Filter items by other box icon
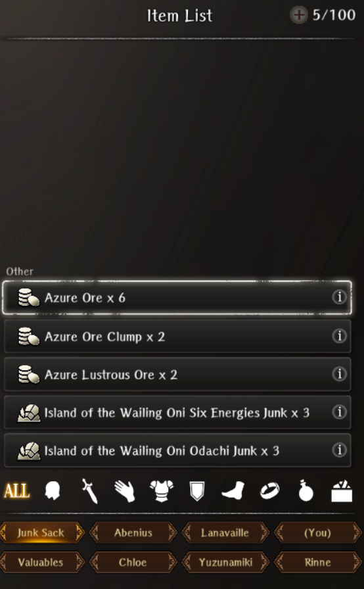 click(x=342, y=491)
